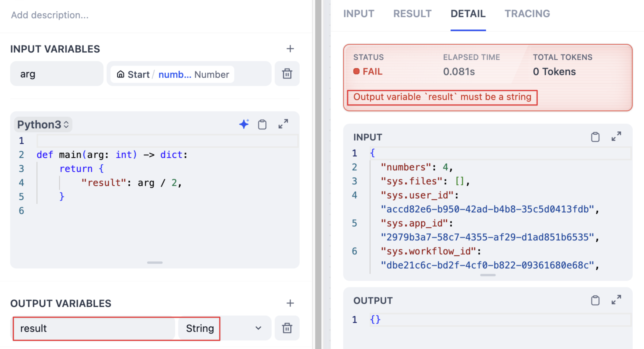The image size is (644, 349).
Task: Click the Add description field
Action: click(x=50, y=15)
